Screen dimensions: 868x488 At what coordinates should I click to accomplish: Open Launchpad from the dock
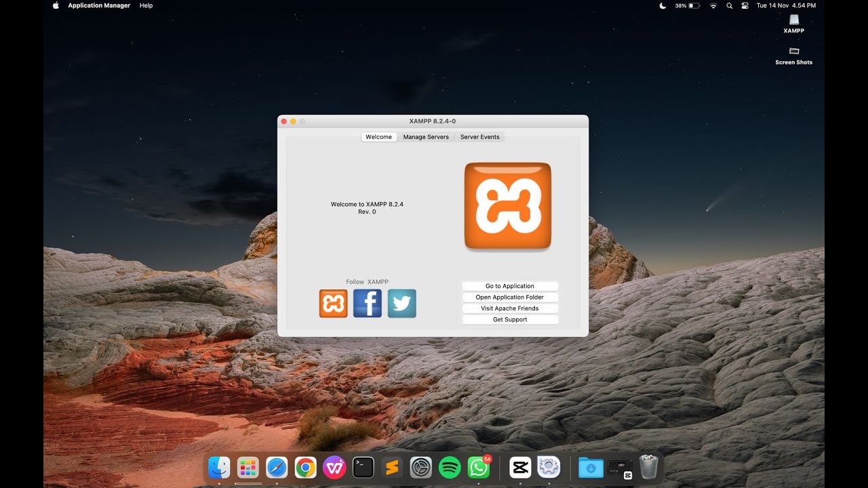point(248,467)
